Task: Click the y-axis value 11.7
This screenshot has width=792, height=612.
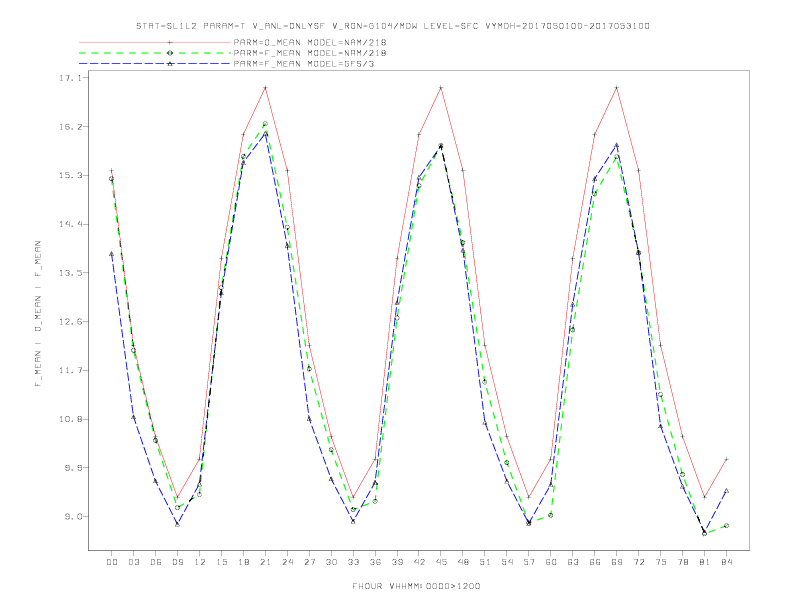Action: coord(70,371)
